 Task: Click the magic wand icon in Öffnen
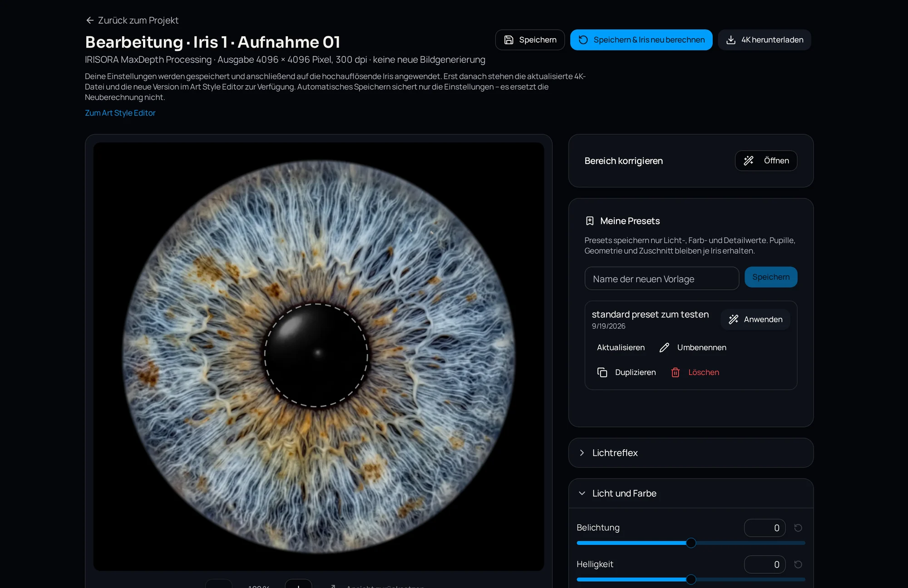coord(749,161)
